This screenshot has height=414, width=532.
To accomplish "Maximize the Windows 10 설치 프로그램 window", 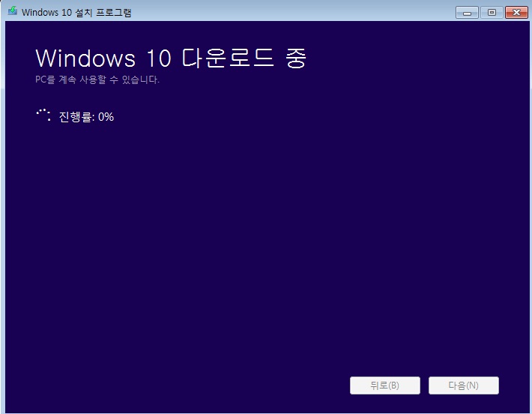I will [x=492, y=12].
